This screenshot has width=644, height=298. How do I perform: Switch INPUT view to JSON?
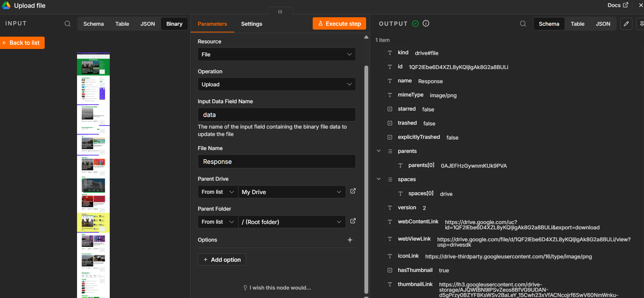point(148,24)
